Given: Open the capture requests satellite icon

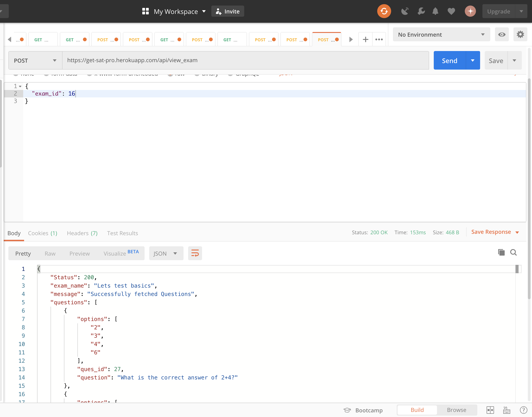Looking at the screenshot, I should pyautogui.click(x=405, y=11).
